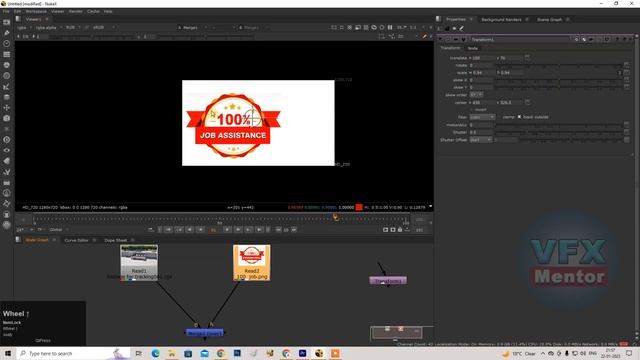Select the Read2 job.png node
The height and width of the screenshot is (360, 640).
251,262
